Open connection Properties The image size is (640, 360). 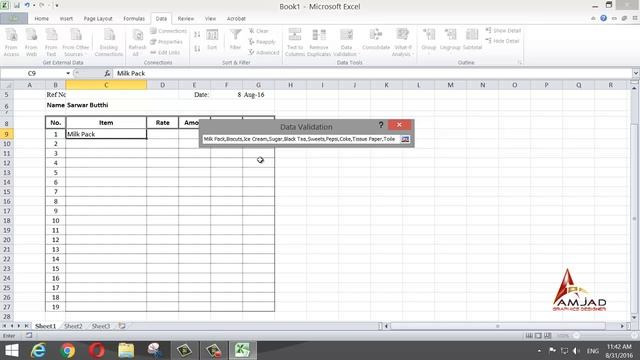167,42
